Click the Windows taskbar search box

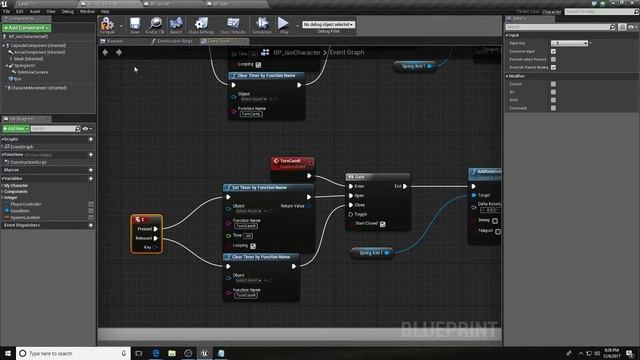(x=73, y=353)
